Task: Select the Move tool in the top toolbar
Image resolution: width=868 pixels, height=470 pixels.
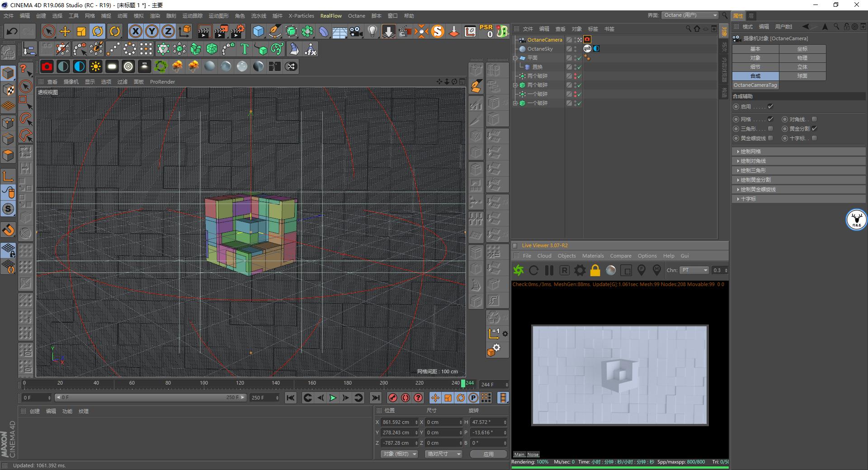Action: [x=65, y=31]
